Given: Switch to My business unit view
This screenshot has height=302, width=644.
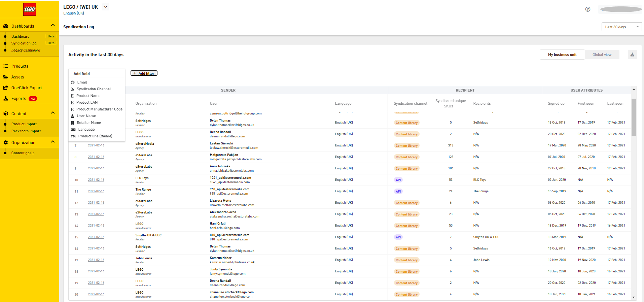Looking at the screenshot, I should tap(562, 55).
